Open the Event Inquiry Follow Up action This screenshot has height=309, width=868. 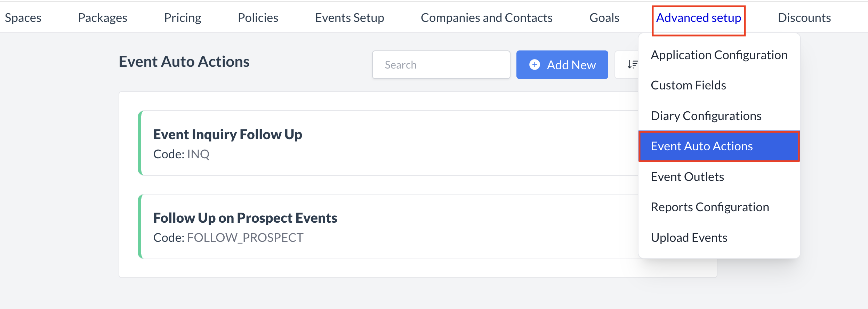[x=228, y=134]
